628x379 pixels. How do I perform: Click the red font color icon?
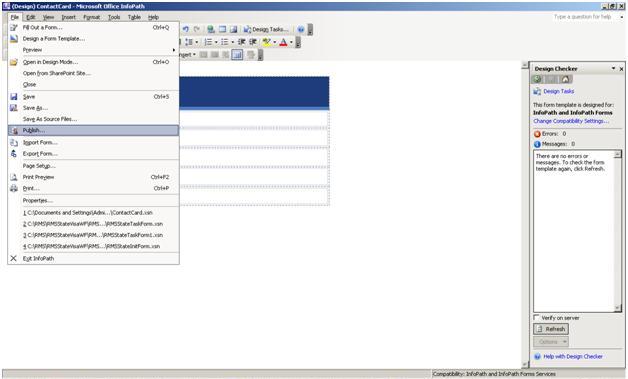pos(283,42)
